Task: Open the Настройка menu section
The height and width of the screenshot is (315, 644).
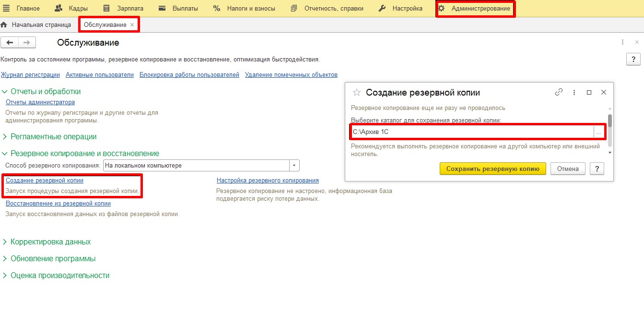Action: tap(400, 8)
